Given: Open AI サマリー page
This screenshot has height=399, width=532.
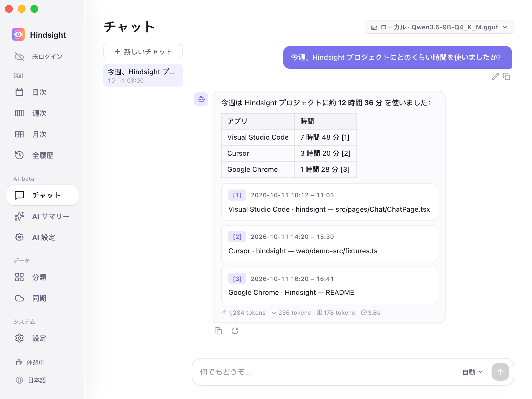Looking at the screenshot, I should [42, 216].
